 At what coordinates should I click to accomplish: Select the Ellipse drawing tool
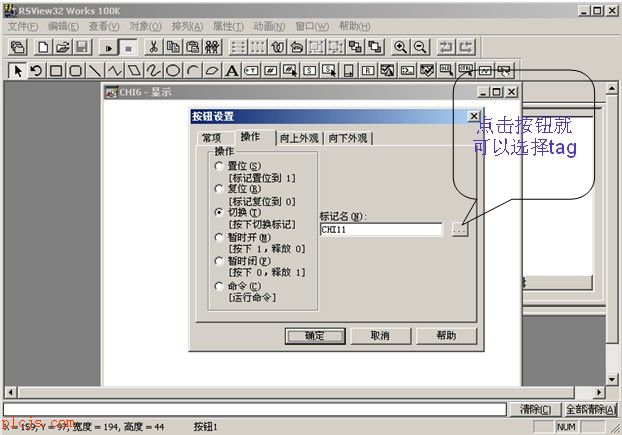tap(173, 71)
